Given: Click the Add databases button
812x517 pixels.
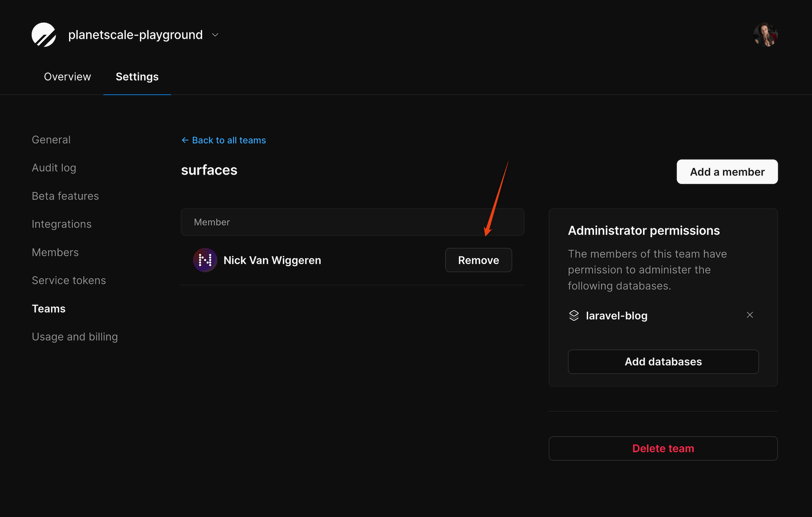Looking at the screenshot, I should coord(663,361).
